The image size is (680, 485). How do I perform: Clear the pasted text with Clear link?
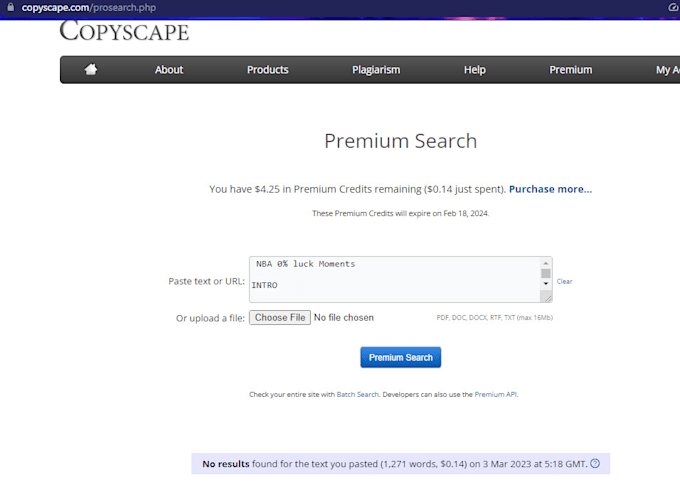click(564, 282)
